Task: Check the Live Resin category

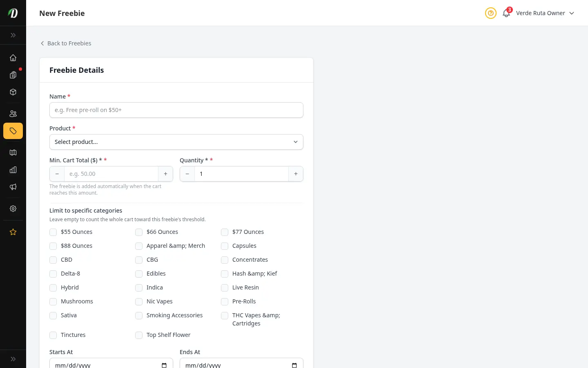Action: [225, 288]
